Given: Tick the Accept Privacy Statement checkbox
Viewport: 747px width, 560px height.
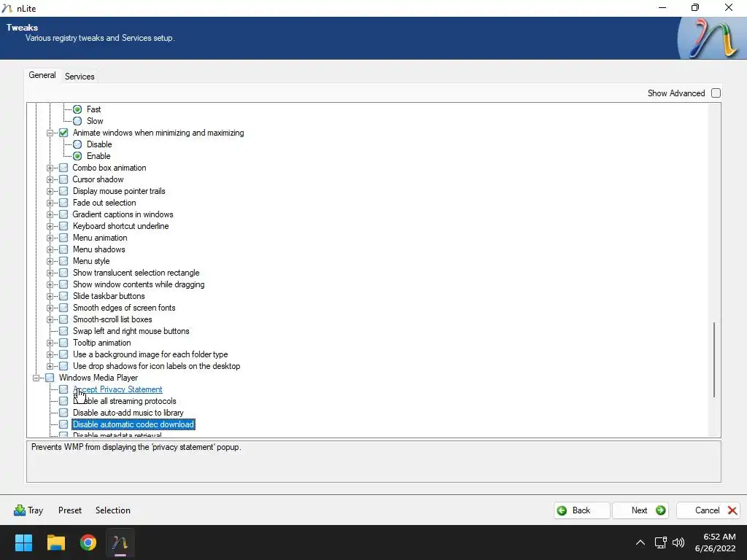Looking at the screenshot, I should (63, 389).
